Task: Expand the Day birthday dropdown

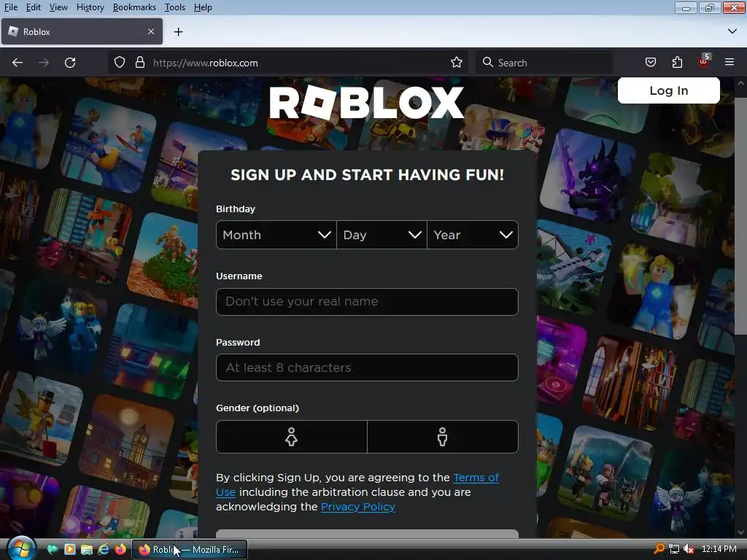Action: pyautogui.click(x=382, y=235)
